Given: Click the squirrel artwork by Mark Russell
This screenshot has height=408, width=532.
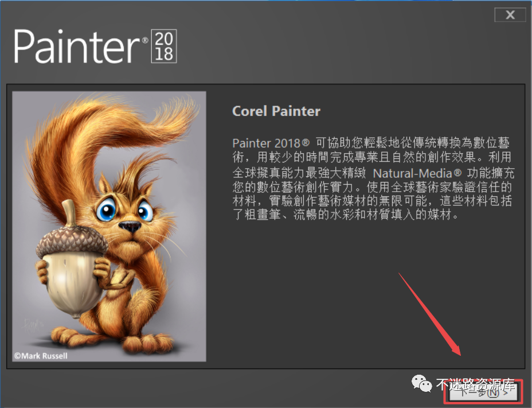Looking at the screenshot, I should point(109,226).
